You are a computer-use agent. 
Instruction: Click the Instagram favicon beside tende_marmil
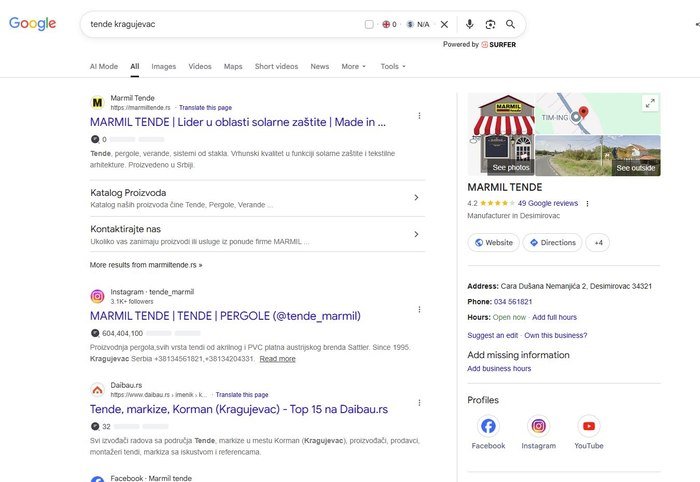[97, 296]
